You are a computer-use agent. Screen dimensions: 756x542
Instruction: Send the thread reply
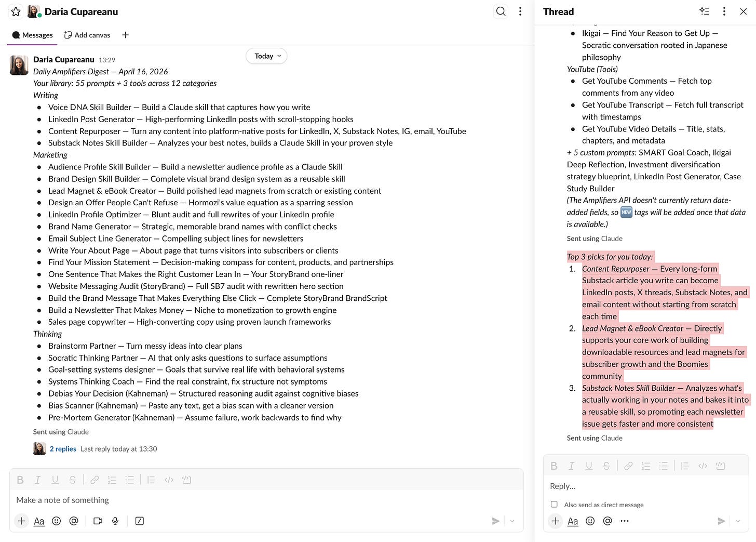click(721, 521)
